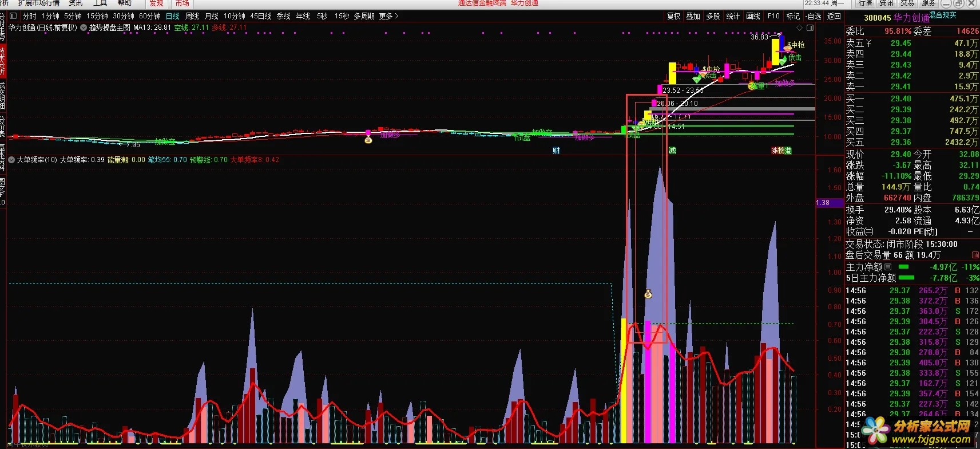Switch to 分时 chart view
The width and height of the screenshot is (980, 449).
[x=29, y=16]
